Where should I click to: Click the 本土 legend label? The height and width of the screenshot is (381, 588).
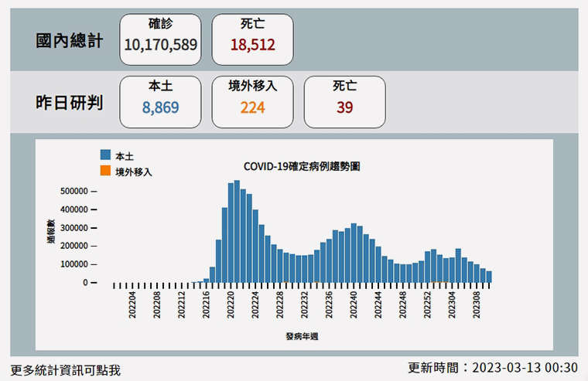[x=125, y=156]
